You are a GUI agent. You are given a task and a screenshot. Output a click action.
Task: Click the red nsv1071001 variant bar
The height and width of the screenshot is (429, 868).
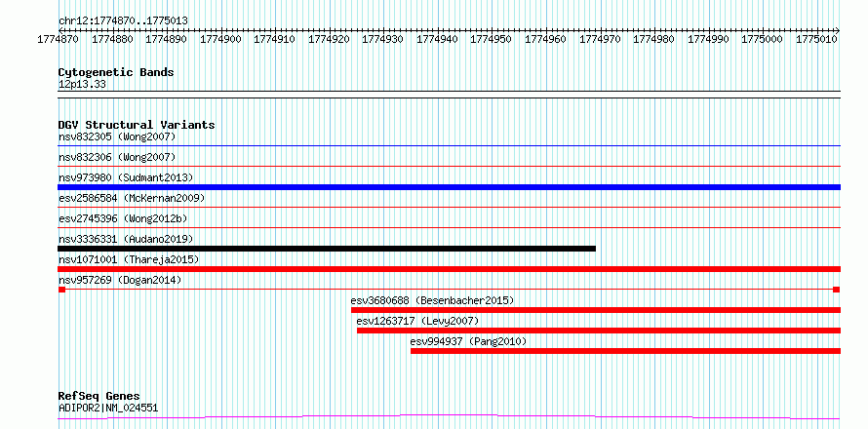coord(449,269)
